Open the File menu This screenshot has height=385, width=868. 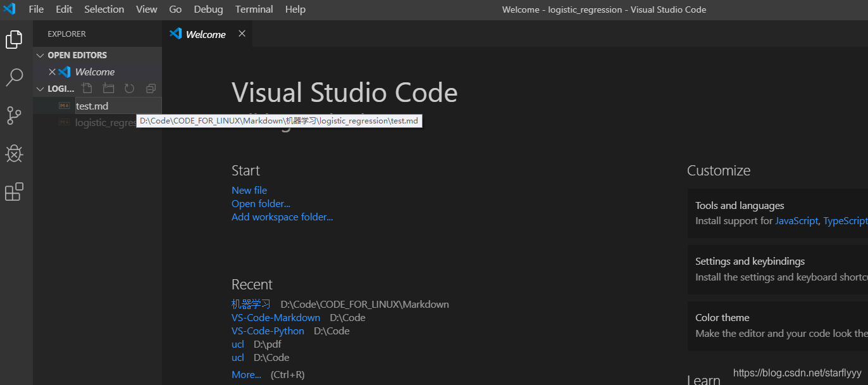point(36,9)
